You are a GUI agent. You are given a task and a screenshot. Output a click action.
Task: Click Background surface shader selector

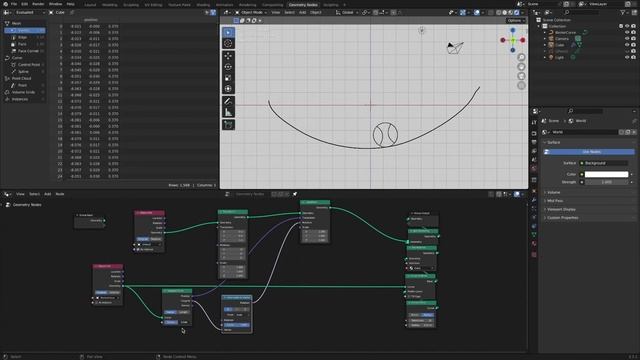(606, 163)
